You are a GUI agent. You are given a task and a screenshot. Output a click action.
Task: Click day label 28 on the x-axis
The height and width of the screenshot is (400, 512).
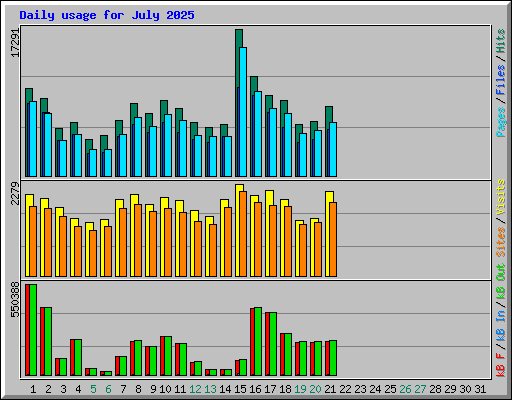435,389
